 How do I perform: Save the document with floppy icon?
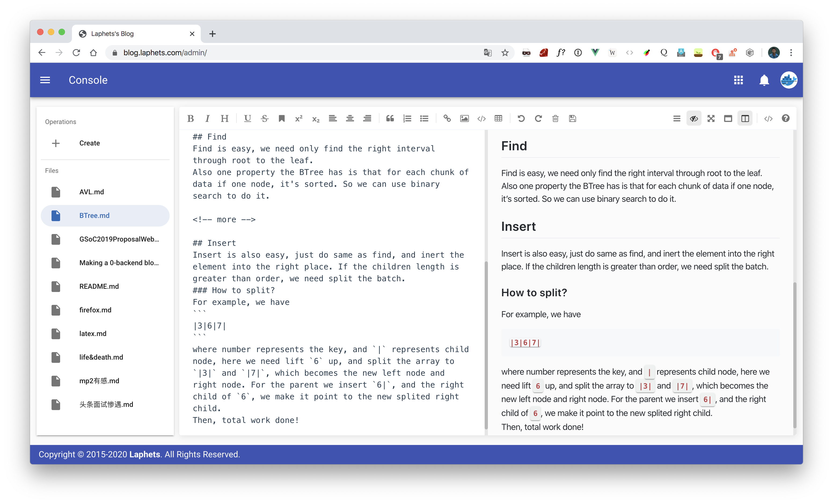(572, 118)
